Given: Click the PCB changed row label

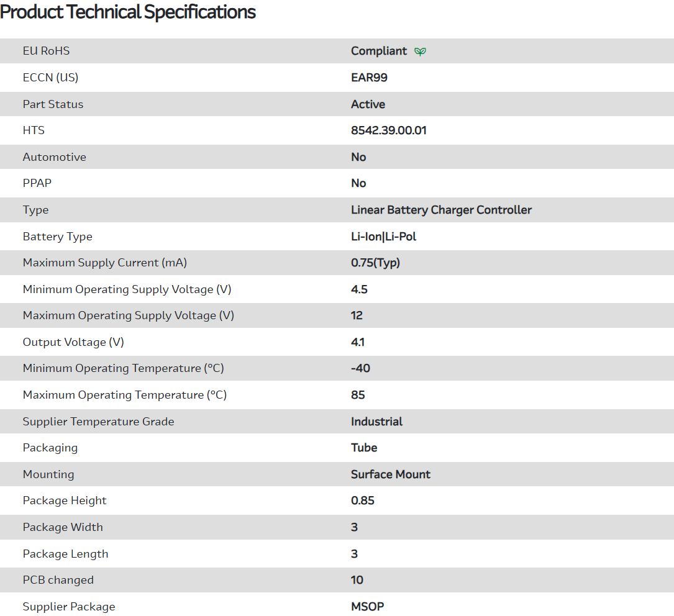Looking at the screenshot, I should [58, 580].
